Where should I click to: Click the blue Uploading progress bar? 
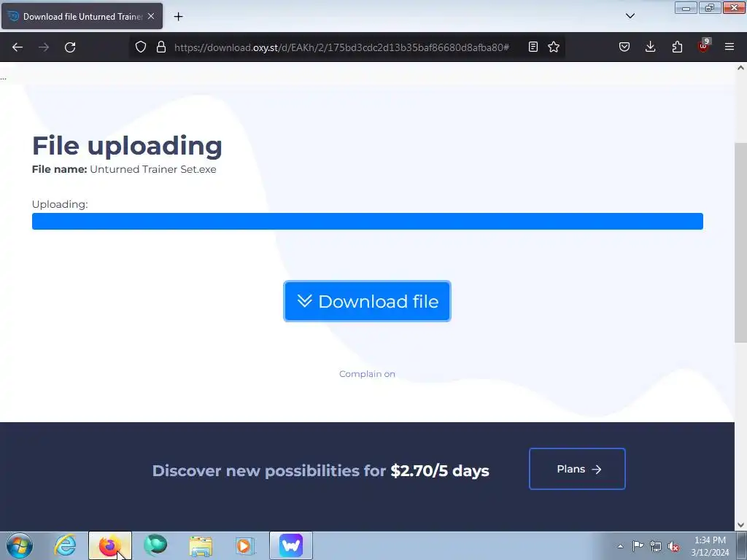[368, 222]
